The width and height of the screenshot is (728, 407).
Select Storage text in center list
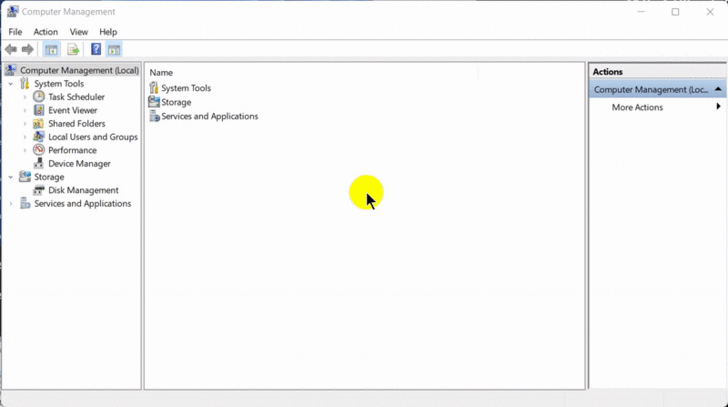click(176, 102)
